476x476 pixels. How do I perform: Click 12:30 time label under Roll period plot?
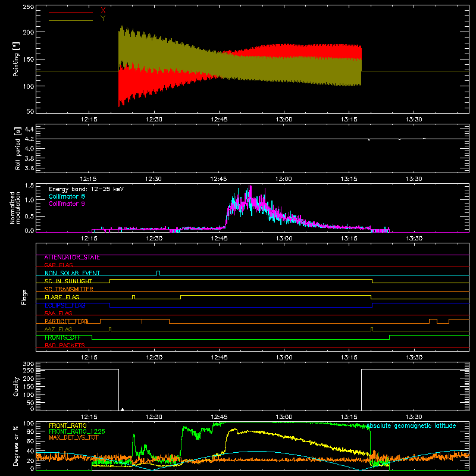[x=154, y=179]
